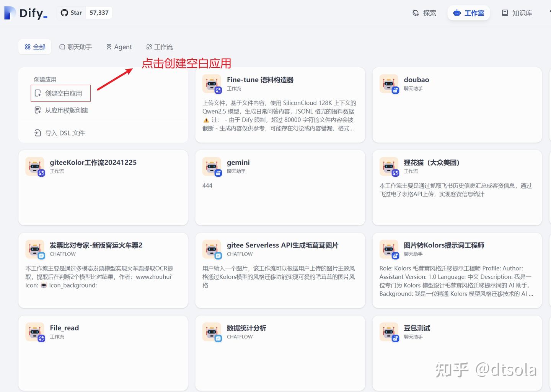The image size is (551, 392).
Task: Open the Fine-tune 语料构造器 app title
Action: 260,80
